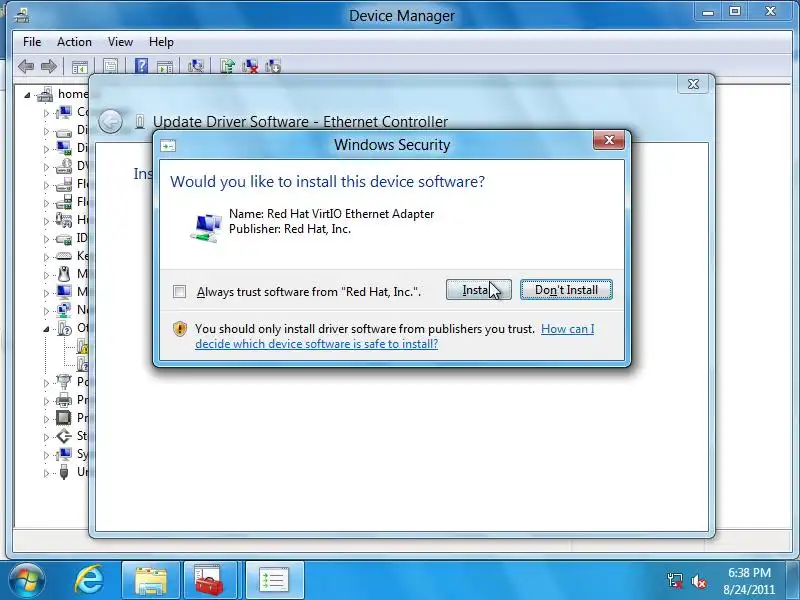The width and height of the screenshot is (800, 600).
Task: Close the Windows Security dialog
Action: (609, 140)
